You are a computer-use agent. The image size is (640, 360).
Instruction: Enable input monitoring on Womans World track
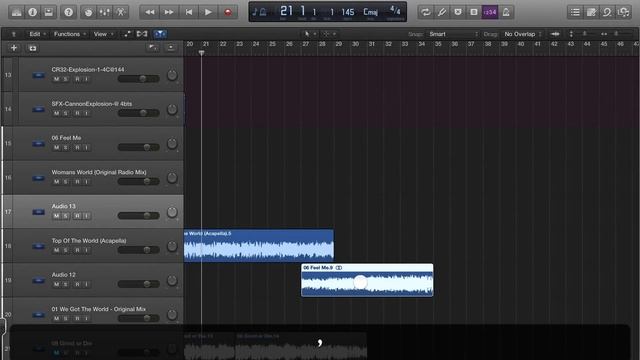pos(87,182)
